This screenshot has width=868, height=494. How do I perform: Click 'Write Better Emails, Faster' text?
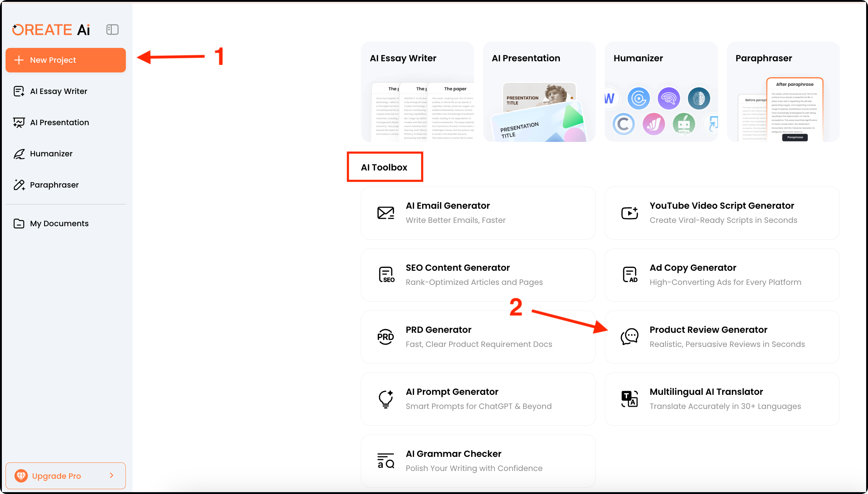point(456,220)
